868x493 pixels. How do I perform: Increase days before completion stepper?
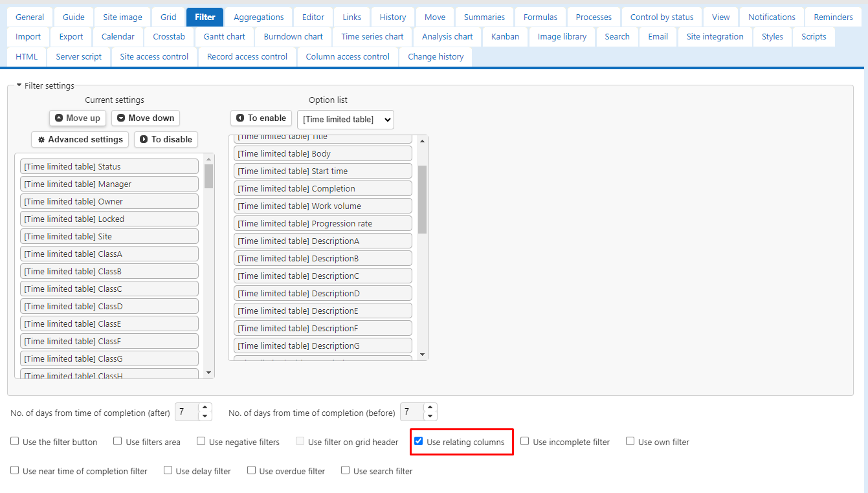430,408
